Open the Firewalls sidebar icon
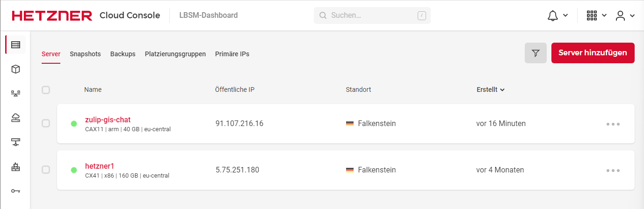This screenshot has height=209, width=644. (16, 166)
